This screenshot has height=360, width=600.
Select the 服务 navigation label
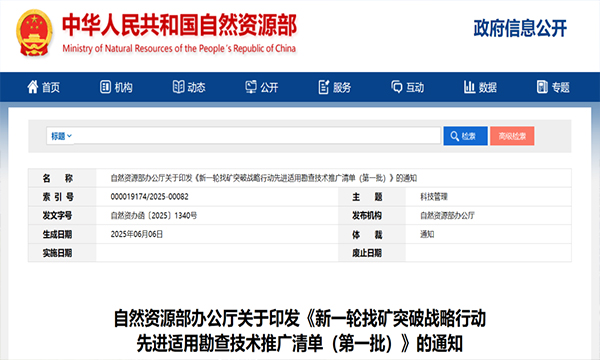[x=342, y=88]
